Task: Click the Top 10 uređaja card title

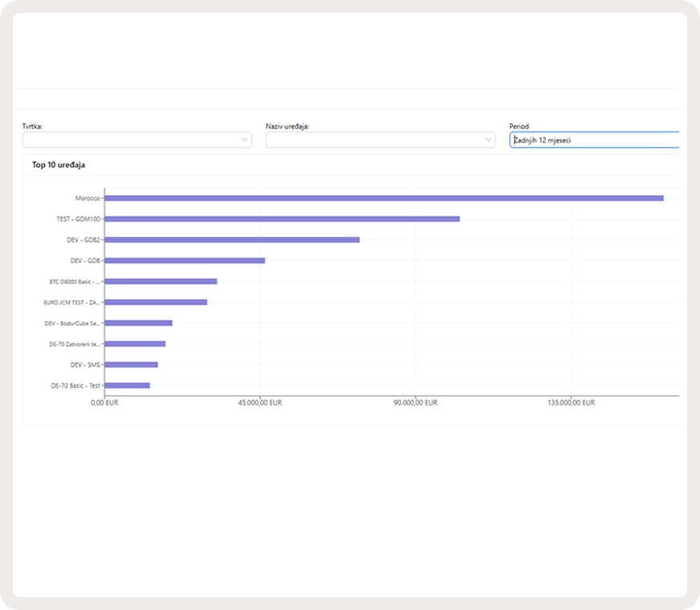Action: coord(59,165)
